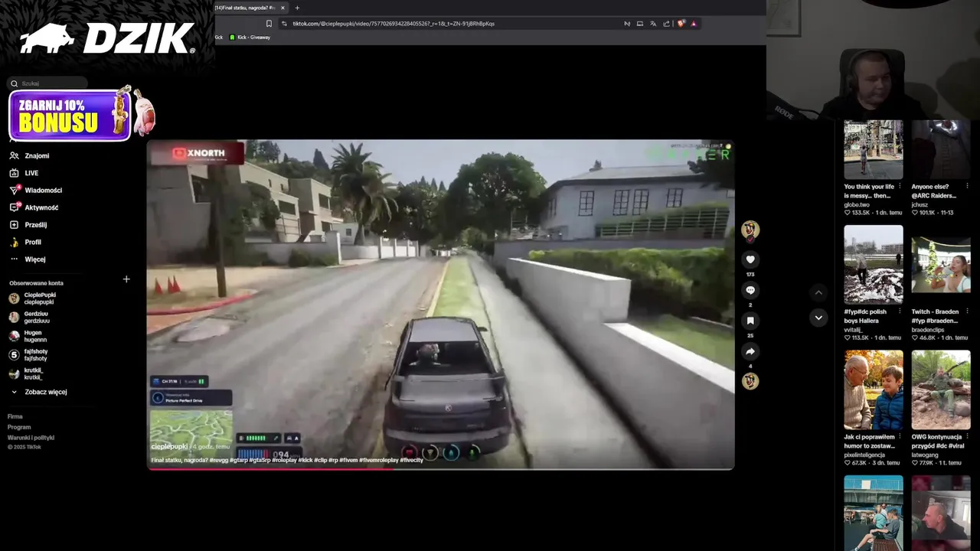Open the Kick - Giveaway bookmark
Viewport: 980px width, 551px height.
coord(250,37)
